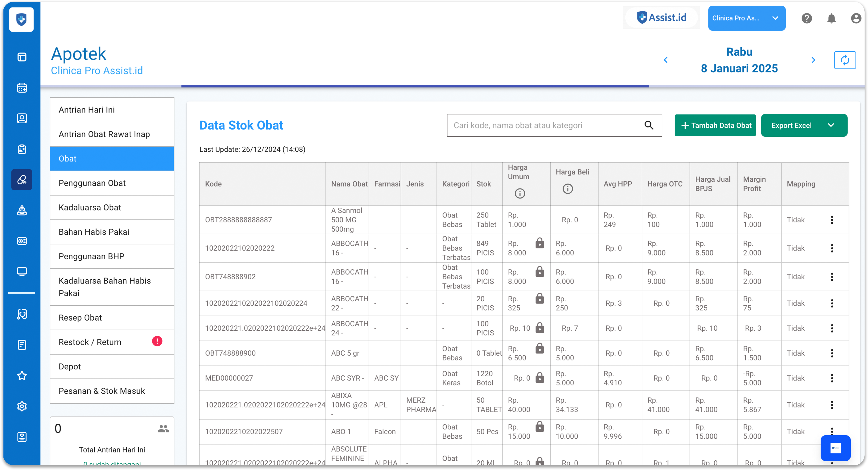Open Antrian Obat Rawat Inap menu

coord(112,134)
